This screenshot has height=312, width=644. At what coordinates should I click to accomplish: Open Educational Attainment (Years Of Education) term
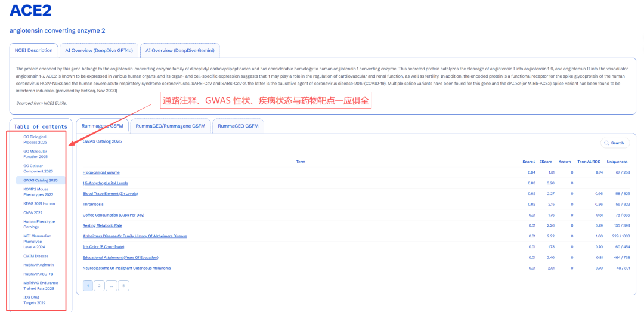pos(120,257)
